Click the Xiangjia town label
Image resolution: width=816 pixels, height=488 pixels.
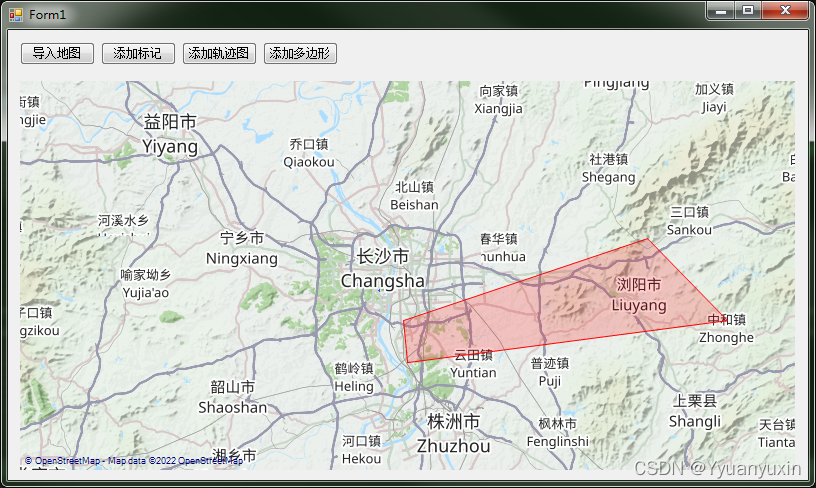pos(499,100)
